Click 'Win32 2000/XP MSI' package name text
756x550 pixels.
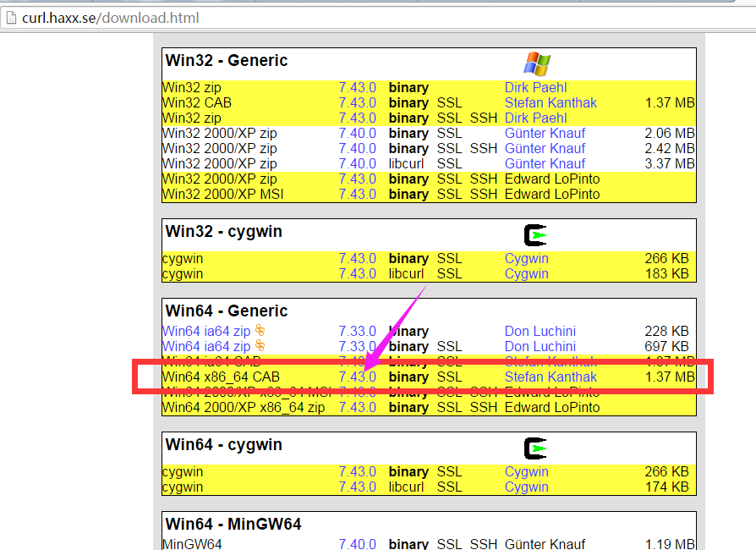(x=223, y=195)
